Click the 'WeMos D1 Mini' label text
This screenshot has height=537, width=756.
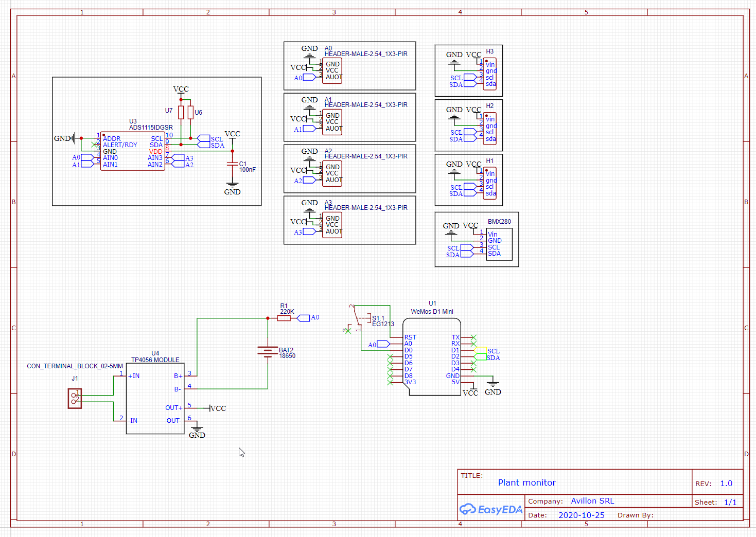pyautogui.click(x=432, y=312)
